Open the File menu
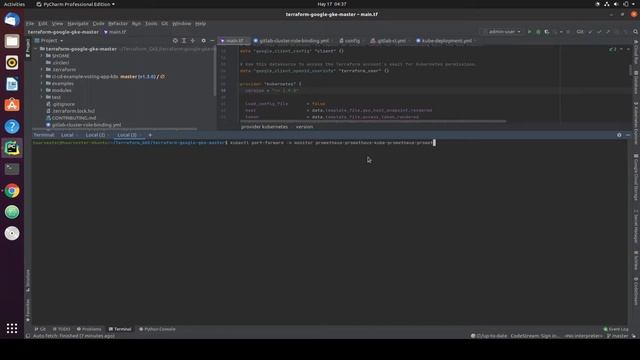 click(x=30, y=23)
